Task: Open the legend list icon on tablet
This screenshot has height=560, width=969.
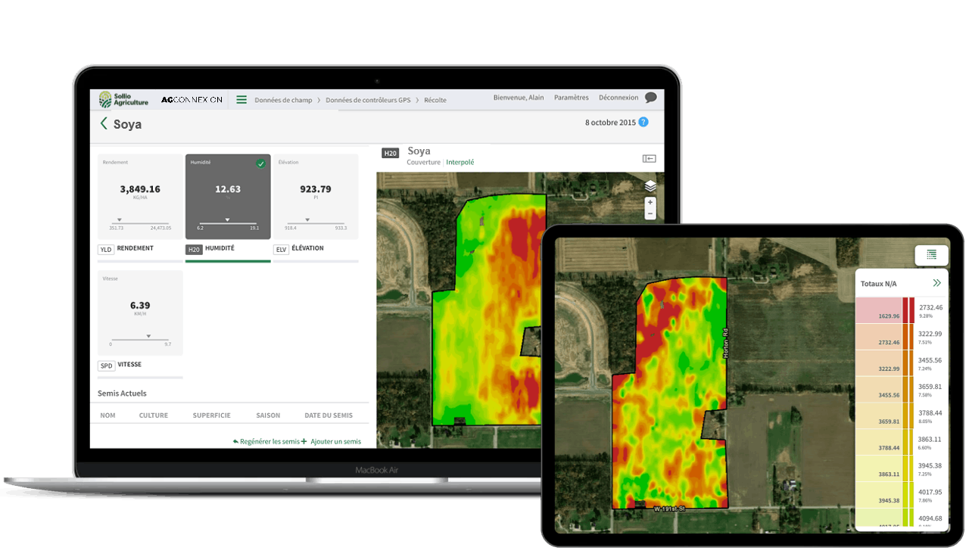Action: coord(931,255)
